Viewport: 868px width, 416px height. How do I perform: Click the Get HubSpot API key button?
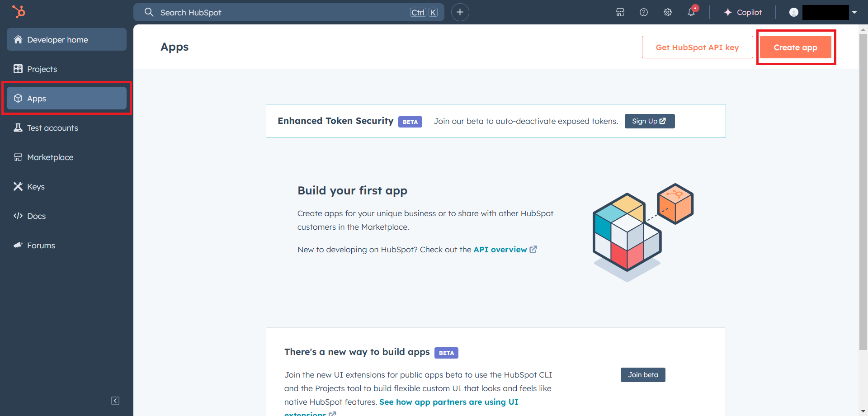tap(697, 47)
